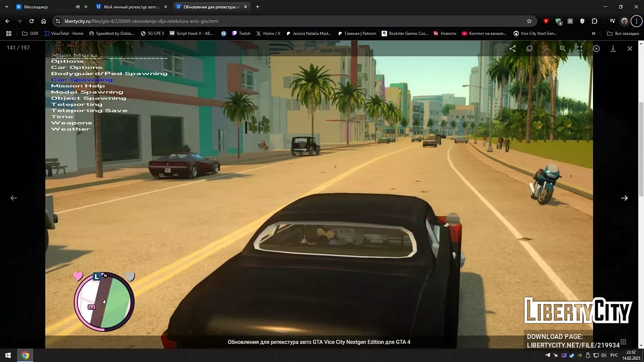Go to the next gallery image
The image size is (644, 362).
tap(624, 198)
